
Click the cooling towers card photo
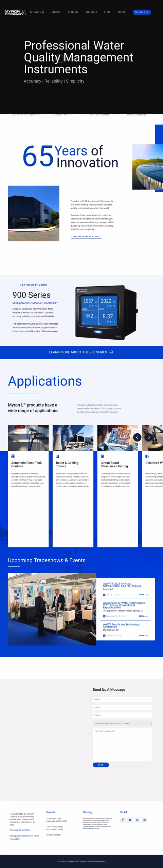tap(73, 438)
